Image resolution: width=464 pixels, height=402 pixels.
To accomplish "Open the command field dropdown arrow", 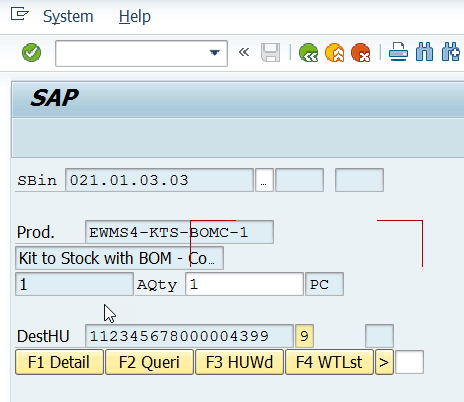I will [214, 53].
